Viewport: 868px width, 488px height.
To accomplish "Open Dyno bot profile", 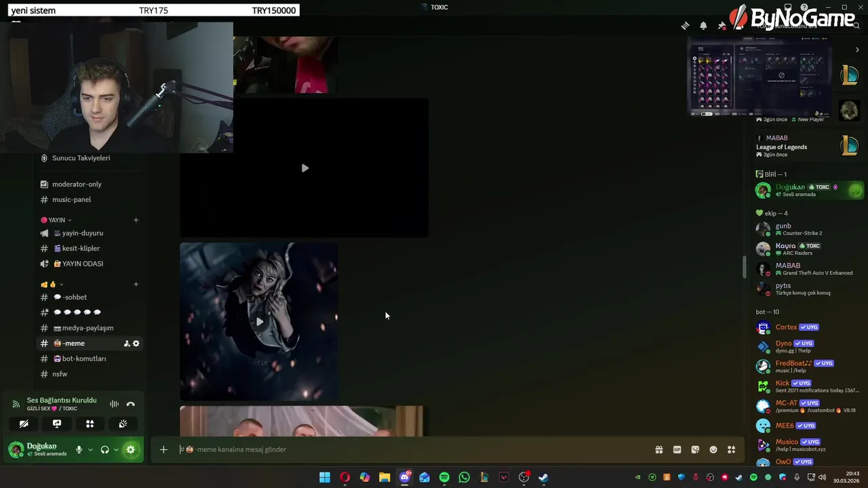I will [x=808, y=346].
